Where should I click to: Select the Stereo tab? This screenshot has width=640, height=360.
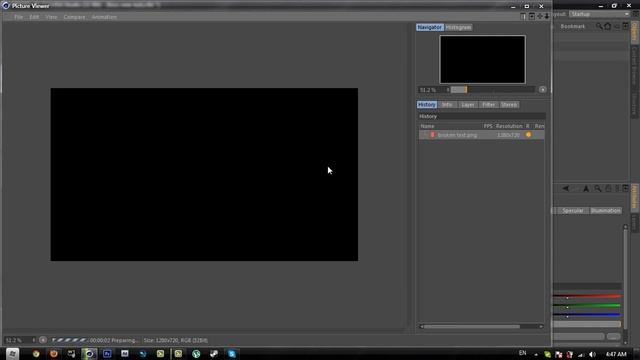coord(509,105)
